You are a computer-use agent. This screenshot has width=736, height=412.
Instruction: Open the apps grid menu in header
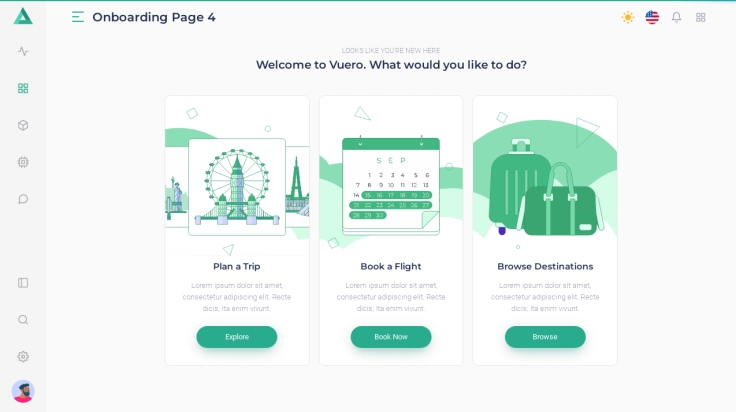(x=701, y=17)
